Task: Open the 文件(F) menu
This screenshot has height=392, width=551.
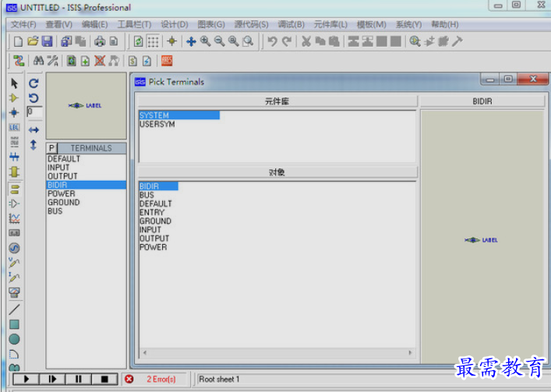Action: [x=23, y=25]
